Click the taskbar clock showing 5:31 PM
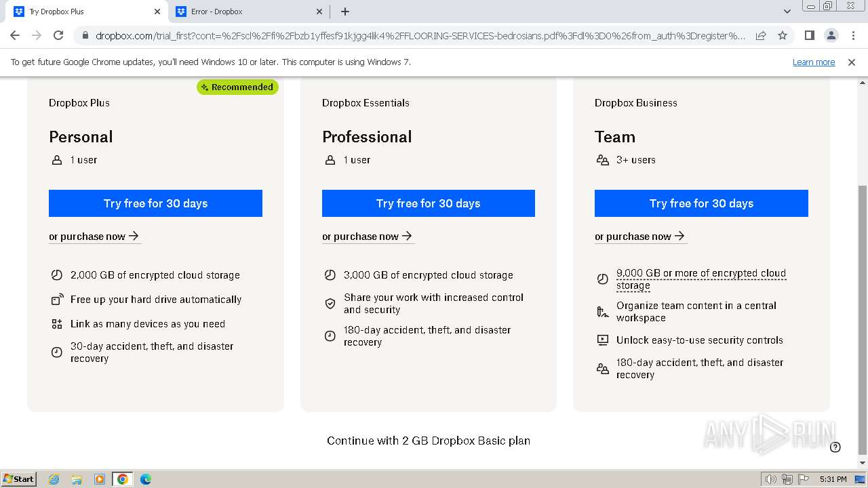868x488 pixels. click(833, 479)
